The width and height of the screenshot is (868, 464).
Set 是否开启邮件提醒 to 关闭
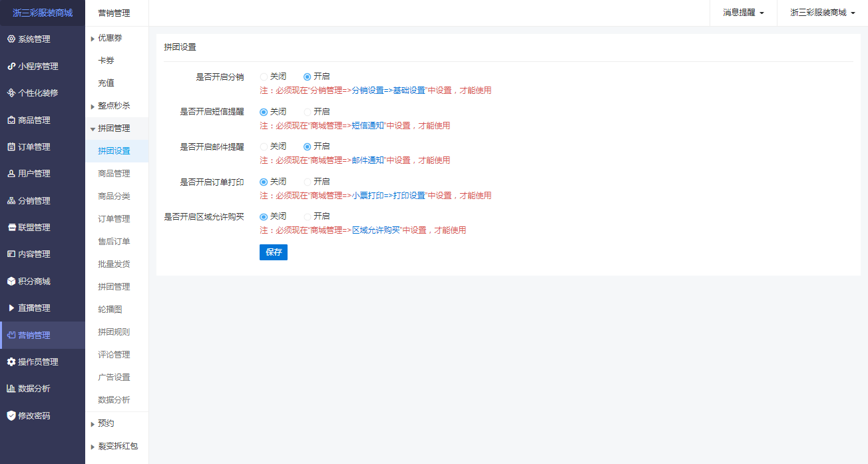coord(264,146)
